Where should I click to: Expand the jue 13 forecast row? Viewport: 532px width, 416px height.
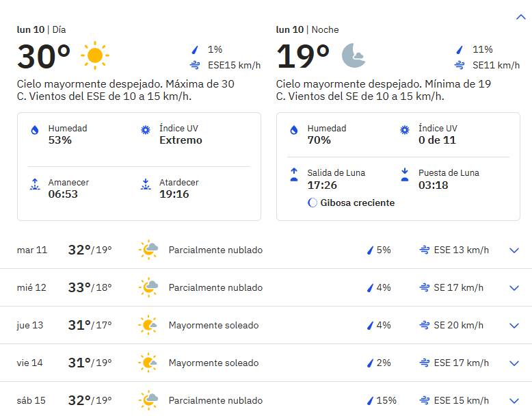point(514,326)
